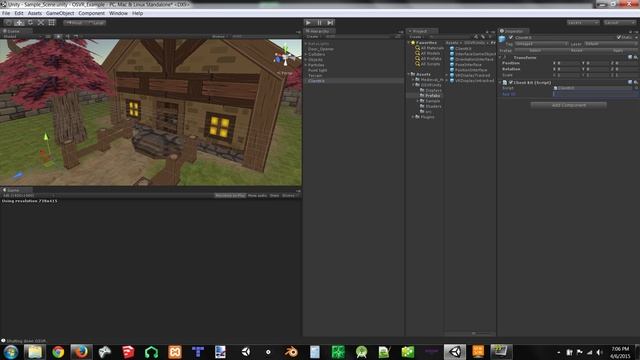Open the Layers dropdown
The image size is (640, 360).
point(582,23)
